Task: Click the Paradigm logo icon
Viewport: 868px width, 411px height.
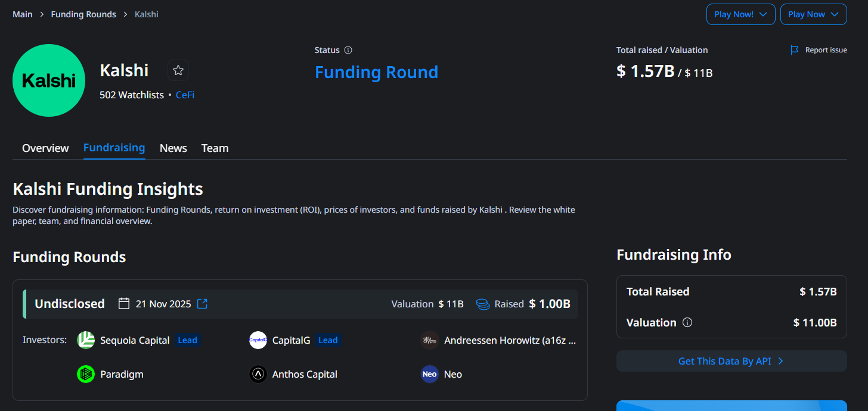Action: [x=86, y=374]
